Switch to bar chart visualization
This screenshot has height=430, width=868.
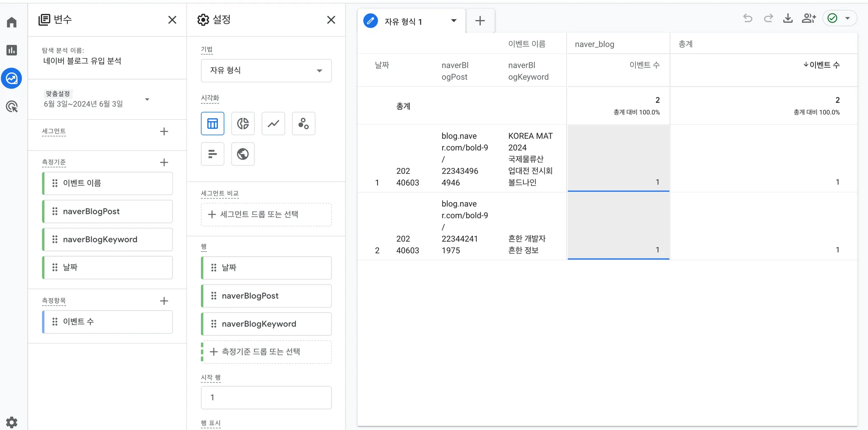212,154
